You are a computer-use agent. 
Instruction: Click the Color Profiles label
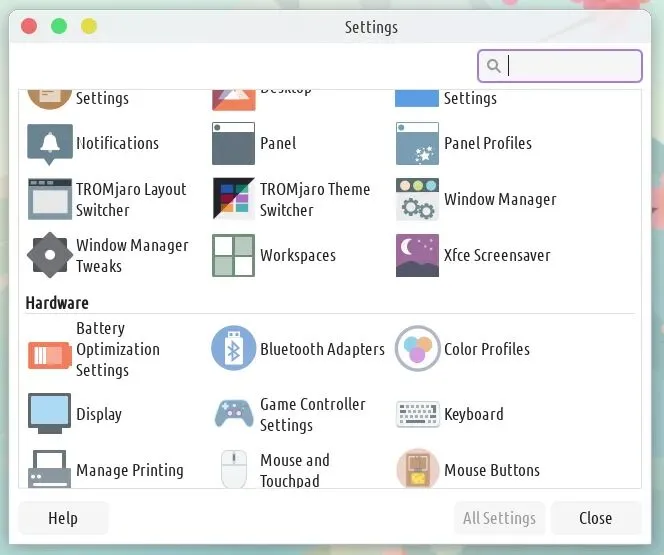(487, 349)
